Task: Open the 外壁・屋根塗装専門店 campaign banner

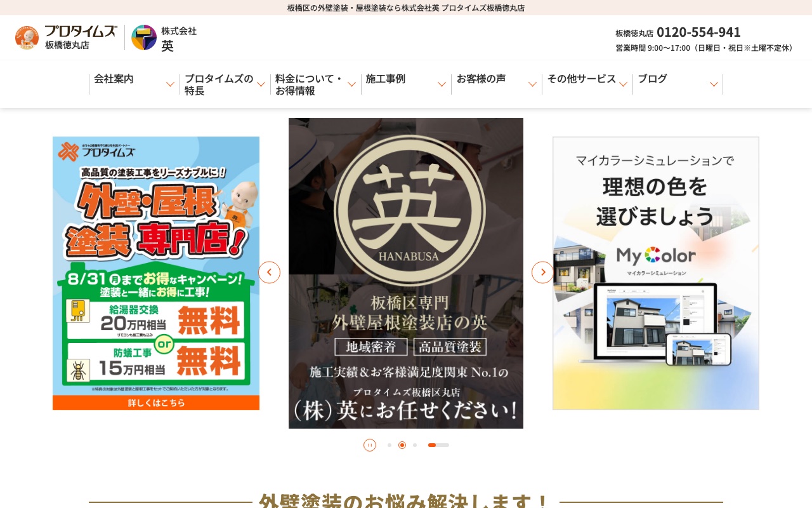Action: pyautogui.click(x=156, y=273)
